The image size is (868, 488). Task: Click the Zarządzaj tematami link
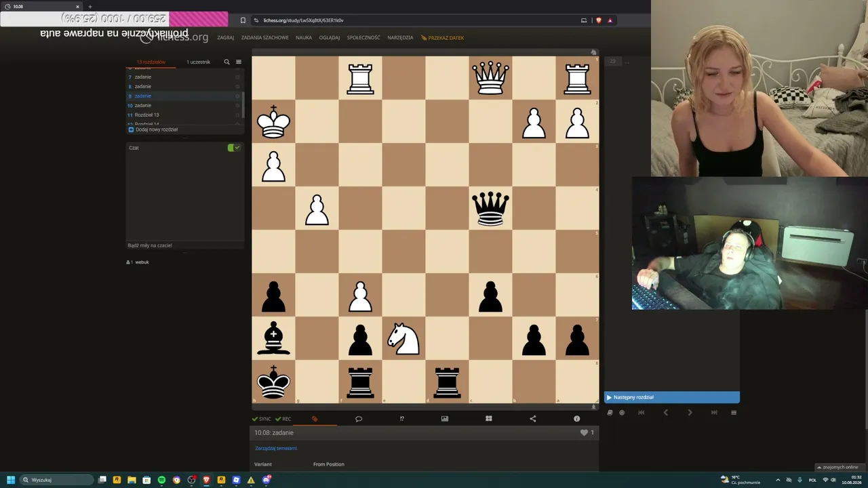click(x=276, y=449)
